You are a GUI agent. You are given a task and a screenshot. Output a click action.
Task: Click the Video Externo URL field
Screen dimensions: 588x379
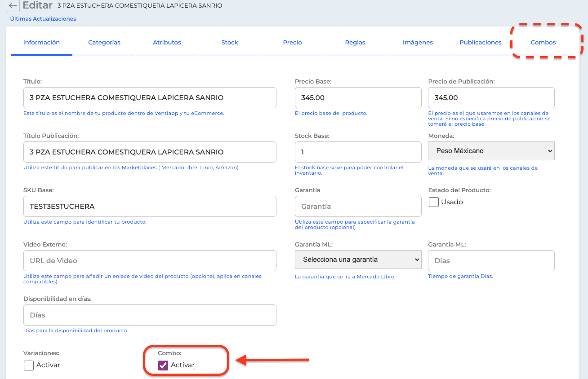coord(150,260)
